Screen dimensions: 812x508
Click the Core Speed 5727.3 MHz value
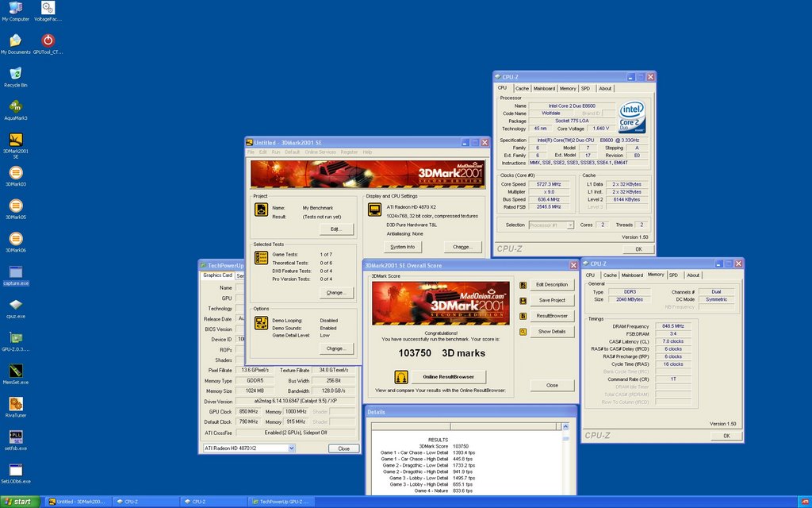tap(549, 184)
